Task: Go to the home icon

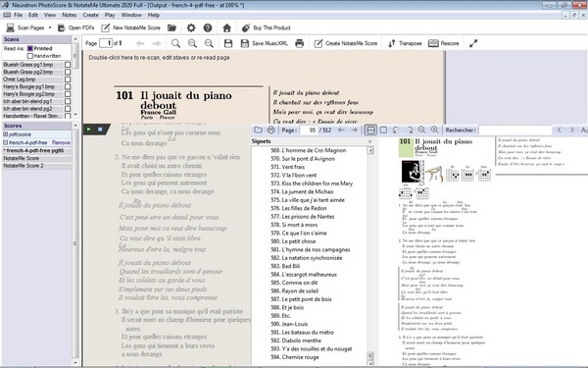Action: (226, 27)
